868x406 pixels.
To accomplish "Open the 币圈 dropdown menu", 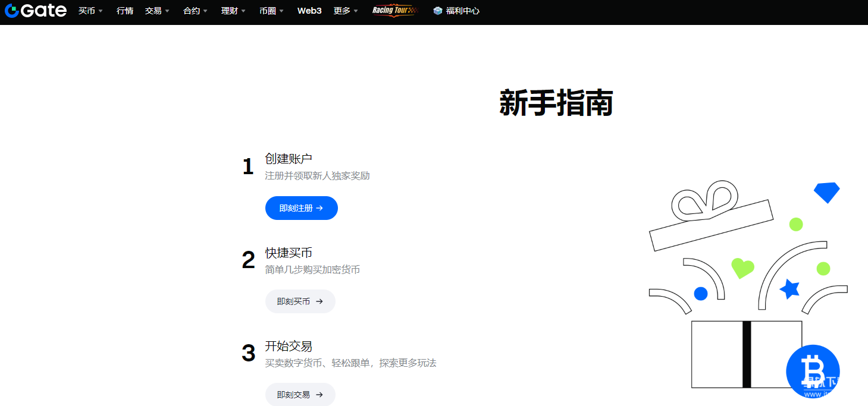I will pos(271,11).
